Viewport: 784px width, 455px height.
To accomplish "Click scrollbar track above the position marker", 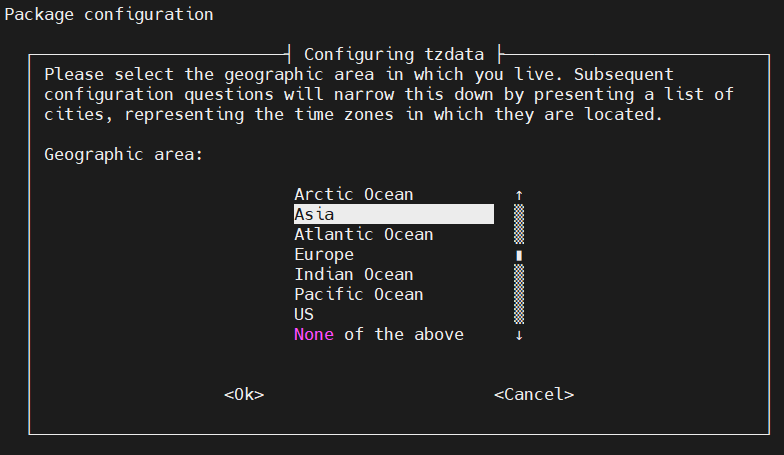I will 519,225.
